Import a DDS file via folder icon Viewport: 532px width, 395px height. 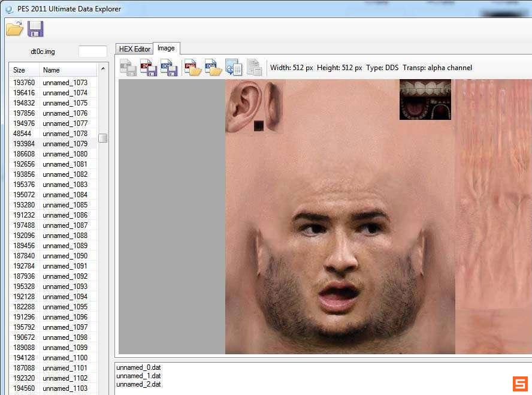click(x=213, y=68)
